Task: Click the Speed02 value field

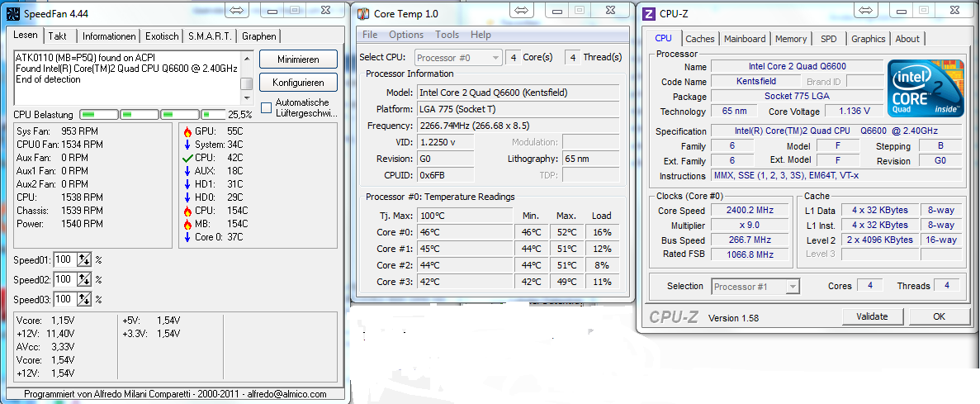Action: pyautogui.click(x=65, y=279)
